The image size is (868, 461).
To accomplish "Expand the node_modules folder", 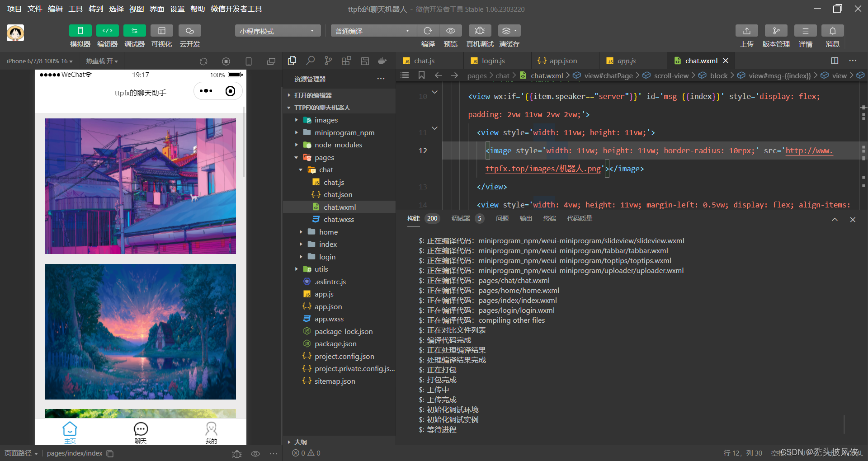I will point(339,145).
